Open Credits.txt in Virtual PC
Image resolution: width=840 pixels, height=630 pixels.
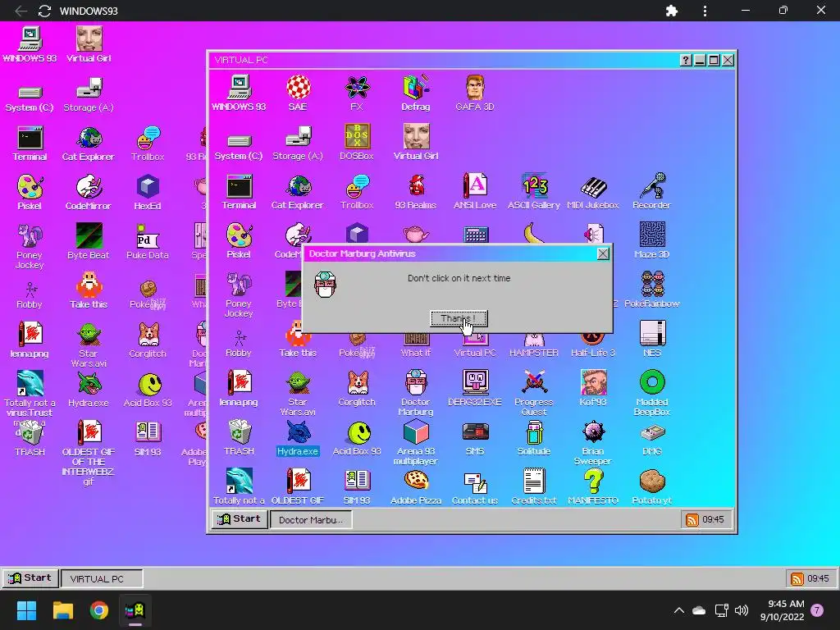click(533, 487)
